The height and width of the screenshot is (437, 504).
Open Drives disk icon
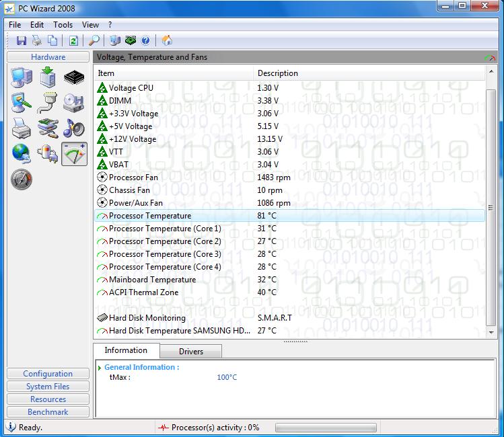pos(73,103)
